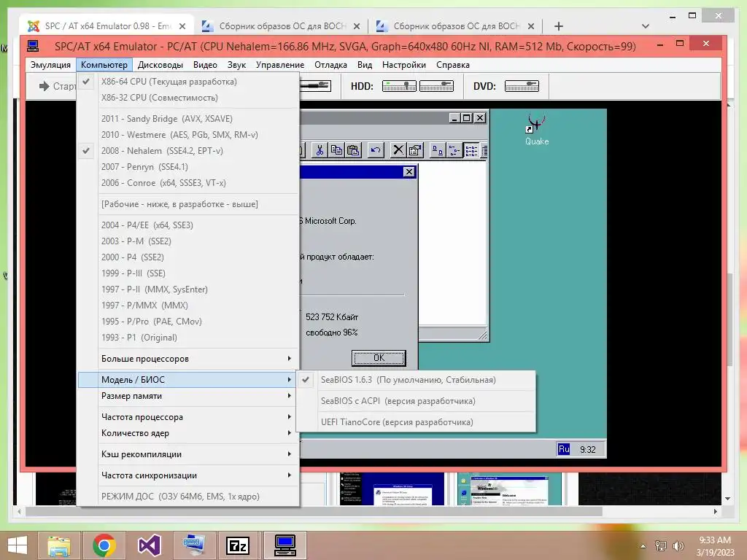This screenshot has height=560, width=747.
Task: Open the Дисководы menu
Action: [160, 65]
